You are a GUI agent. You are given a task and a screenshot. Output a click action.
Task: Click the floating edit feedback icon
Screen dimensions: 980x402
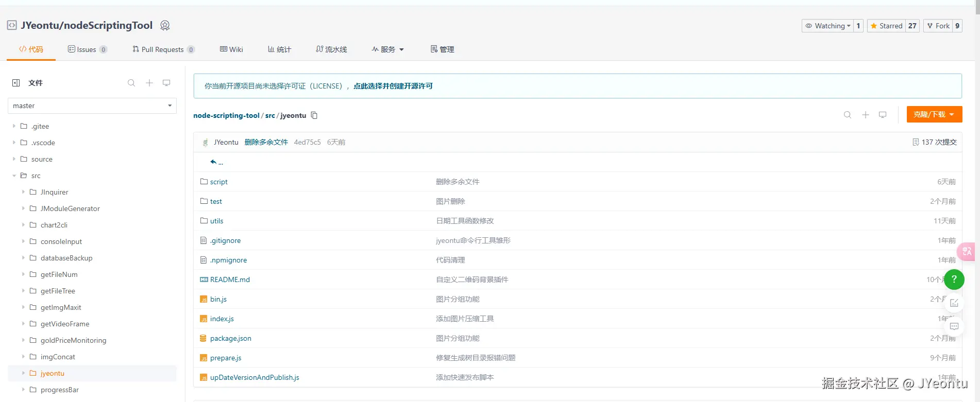click(954, 303)
